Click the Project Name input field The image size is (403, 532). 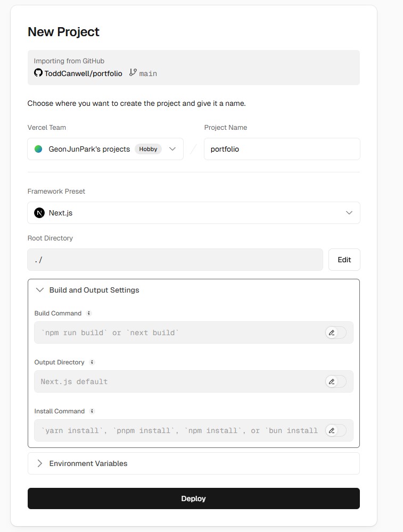coord(282,149)
